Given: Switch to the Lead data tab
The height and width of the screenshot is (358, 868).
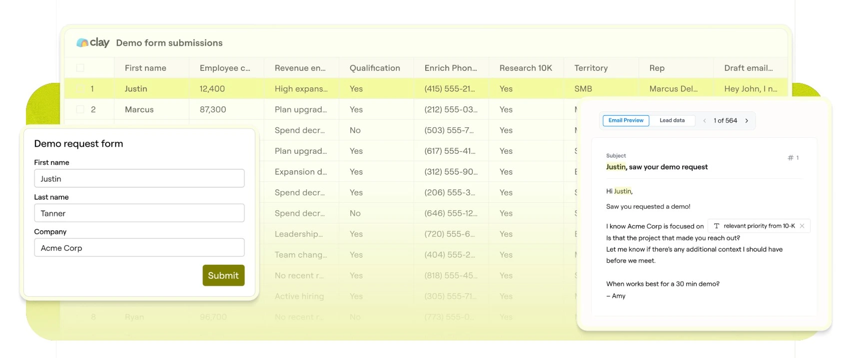Looking at the screenshot, I should (x=672, y=120).
